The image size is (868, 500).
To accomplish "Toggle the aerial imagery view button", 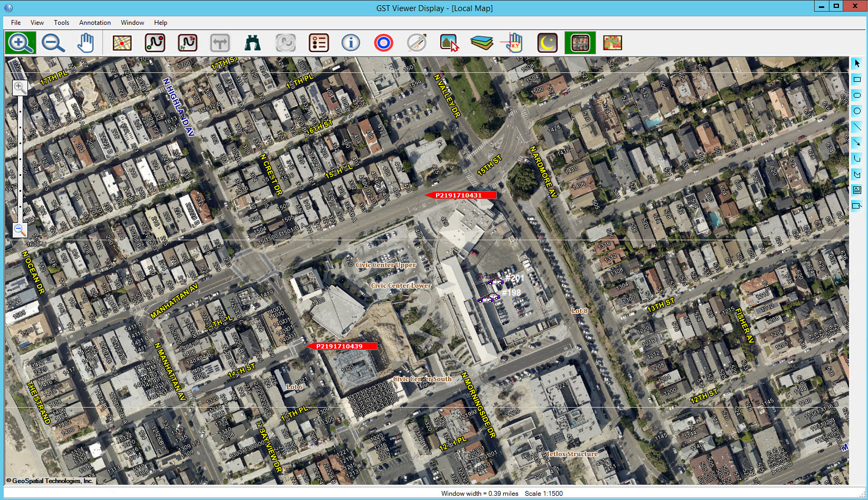I will click(580, 43).
